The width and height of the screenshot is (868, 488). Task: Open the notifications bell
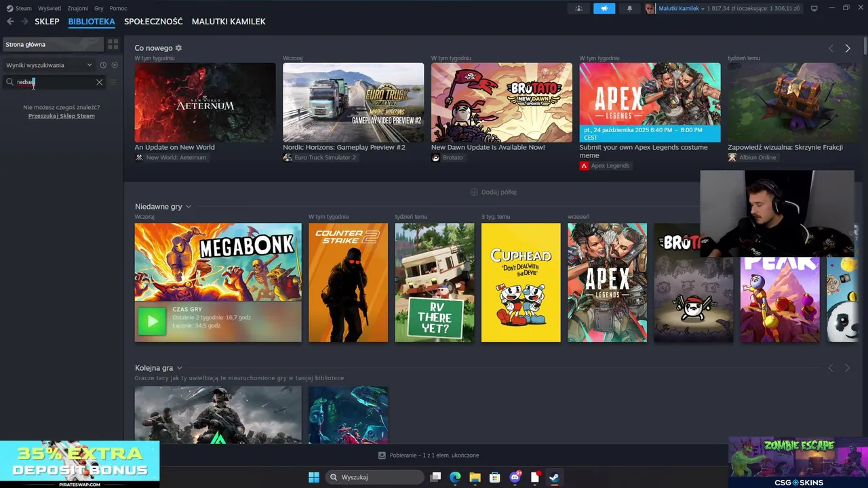[x=629, y=8]
